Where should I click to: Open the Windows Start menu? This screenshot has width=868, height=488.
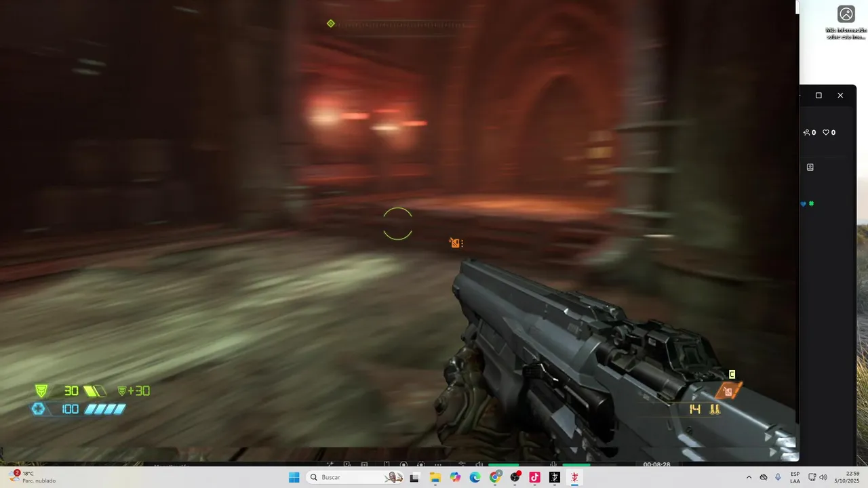tap(294, 477)
